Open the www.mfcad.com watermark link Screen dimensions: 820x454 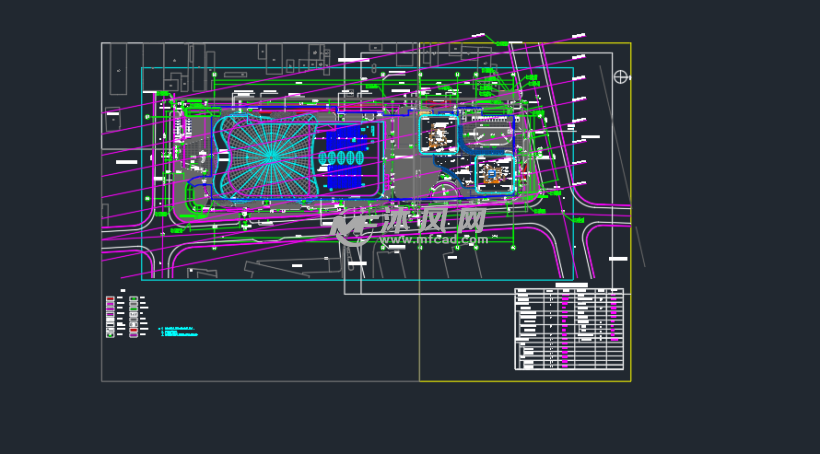coord(432,240)
